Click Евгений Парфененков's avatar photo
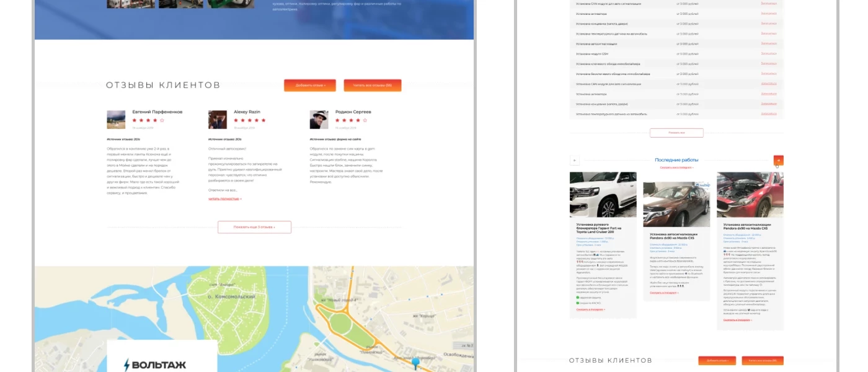868x372 pixels. point(116,120)
